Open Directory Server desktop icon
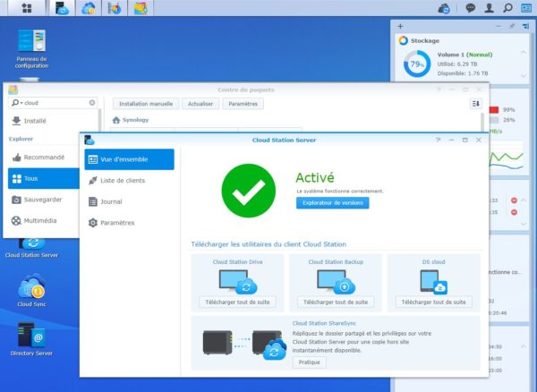Screen dimensions: 537x392 [31, 339]
